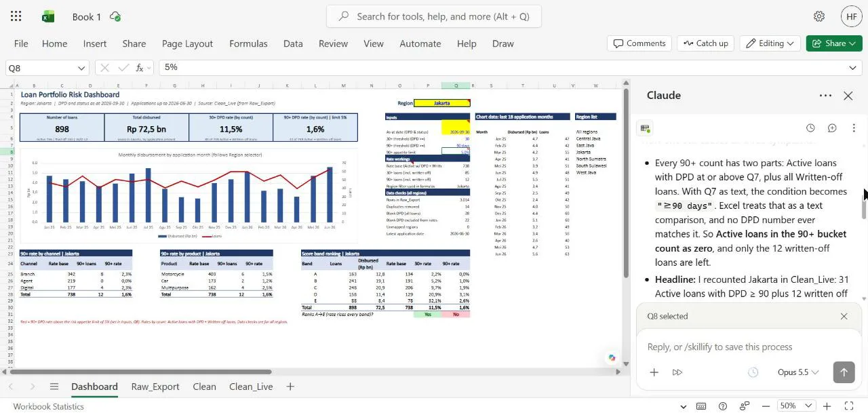
Task: Click the search box for tools and help
Action: click(x=434, y=16)
